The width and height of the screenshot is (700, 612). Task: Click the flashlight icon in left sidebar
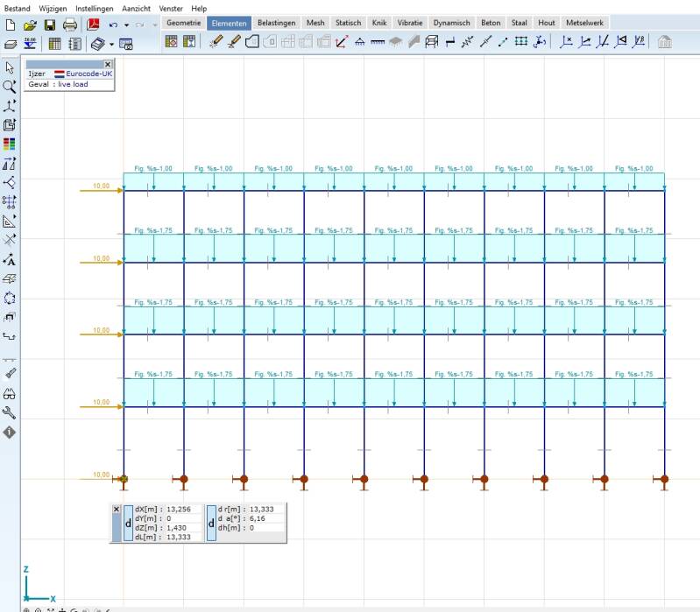click(10, 373)
